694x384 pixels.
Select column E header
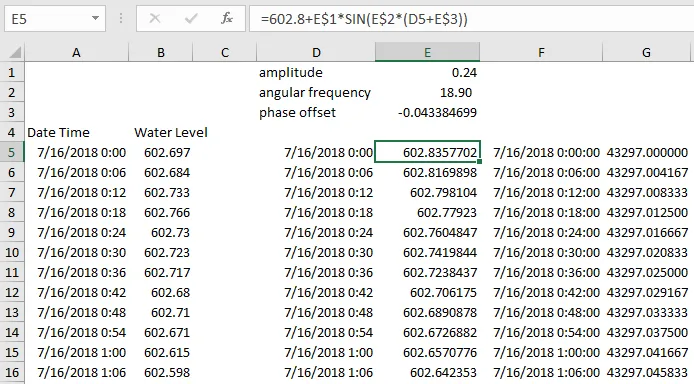click(427, 53)
